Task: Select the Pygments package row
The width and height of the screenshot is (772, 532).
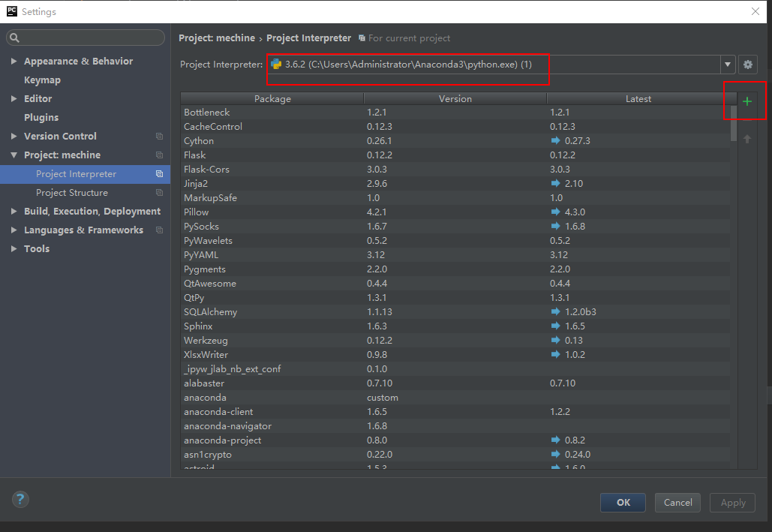Action: click(455, 269)
